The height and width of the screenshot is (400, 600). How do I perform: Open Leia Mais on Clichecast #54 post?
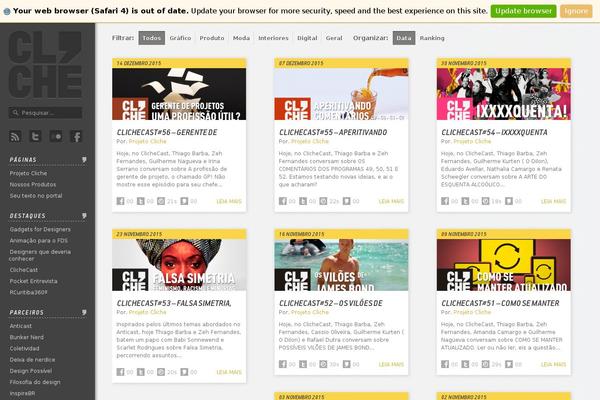[x=552, y=201]
